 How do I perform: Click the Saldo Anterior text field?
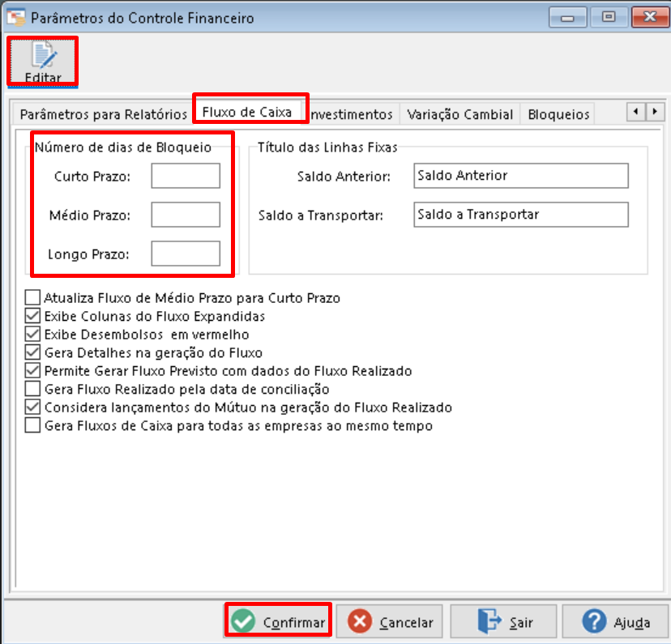click(x=521, y=175)
